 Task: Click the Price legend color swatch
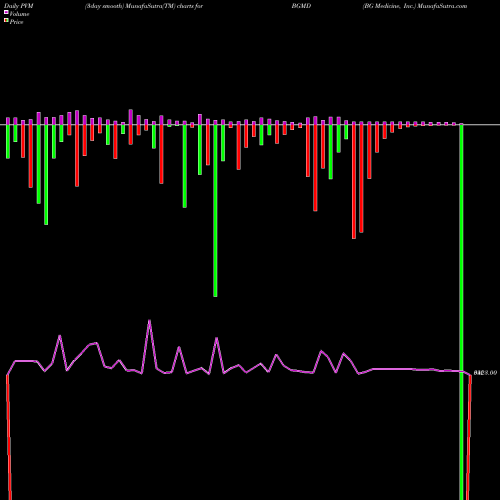tap(6, 20)
